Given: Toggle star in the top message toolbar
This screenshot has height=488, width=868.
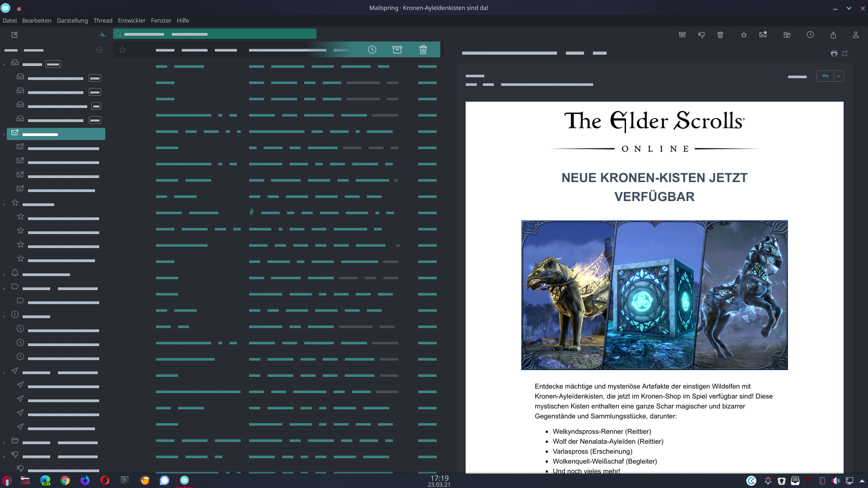Looking at the screenshot, I should (x=744, y=35).
